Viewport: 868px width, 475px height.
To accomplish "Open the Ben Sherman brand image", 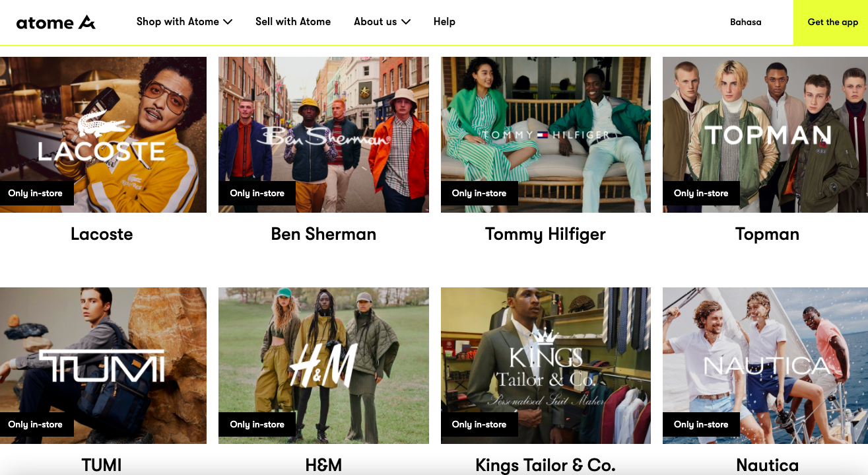I will coord(323,135).
